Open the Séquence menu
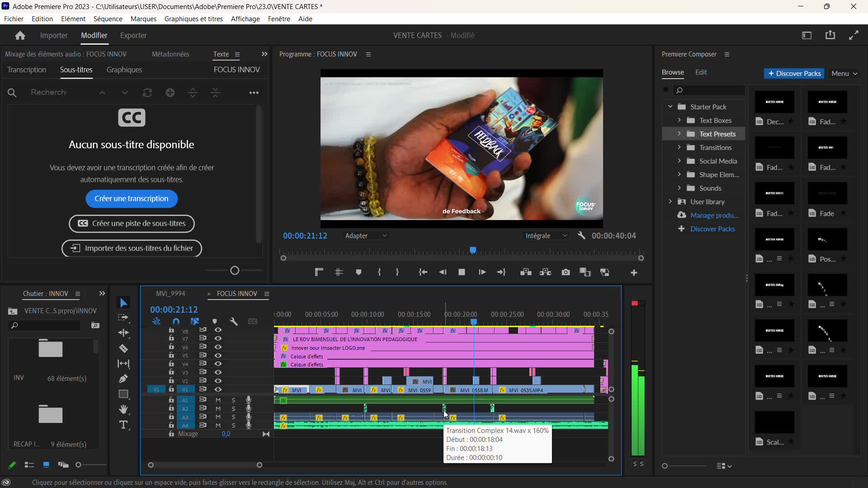 coord(108,19)
